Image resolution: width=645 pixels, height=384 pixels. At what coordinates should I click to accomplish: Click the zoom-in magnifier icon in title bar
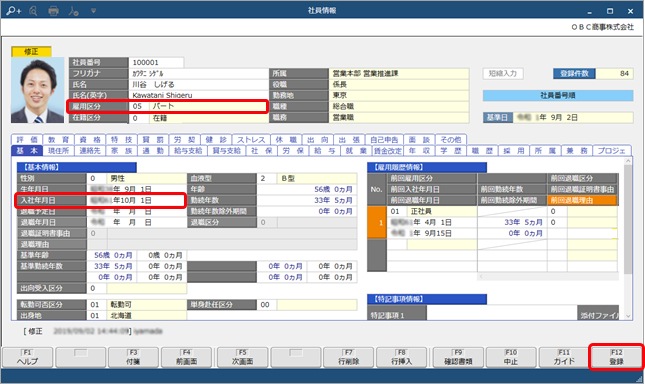click(x=13, y=11)
